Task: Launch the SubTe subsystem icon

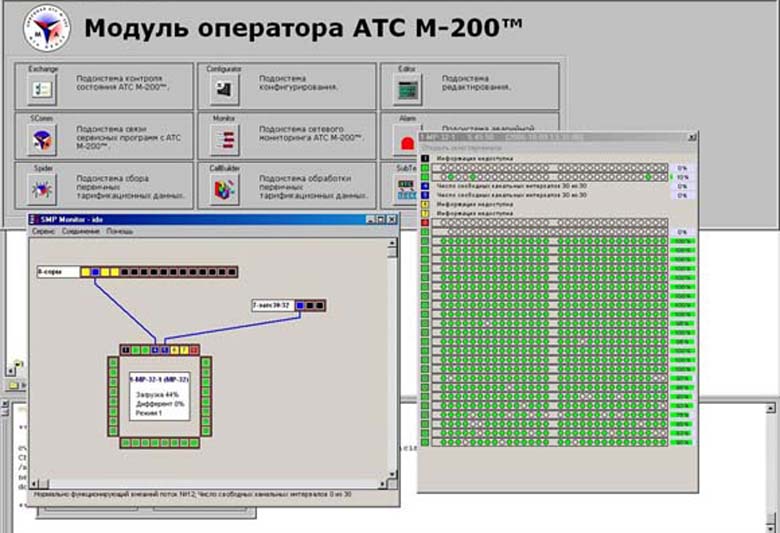Action: (406, 190)
